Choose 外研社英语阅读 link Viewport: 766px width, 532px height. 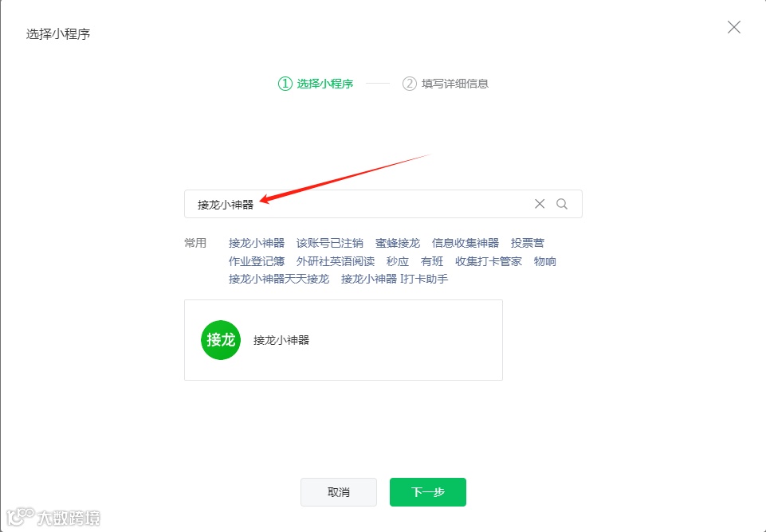(336, 261)
